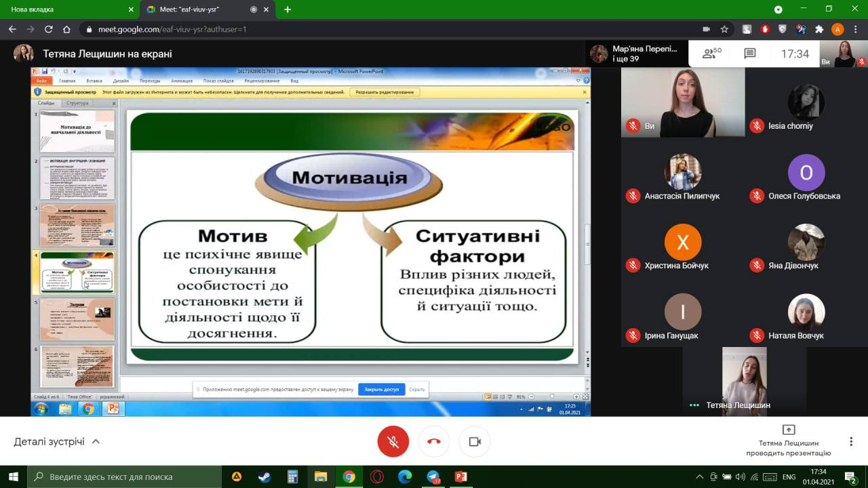Click the Chrome address bar URL
Image resolution: width=868 pixels, height=488 pixels.
point(172,29)
